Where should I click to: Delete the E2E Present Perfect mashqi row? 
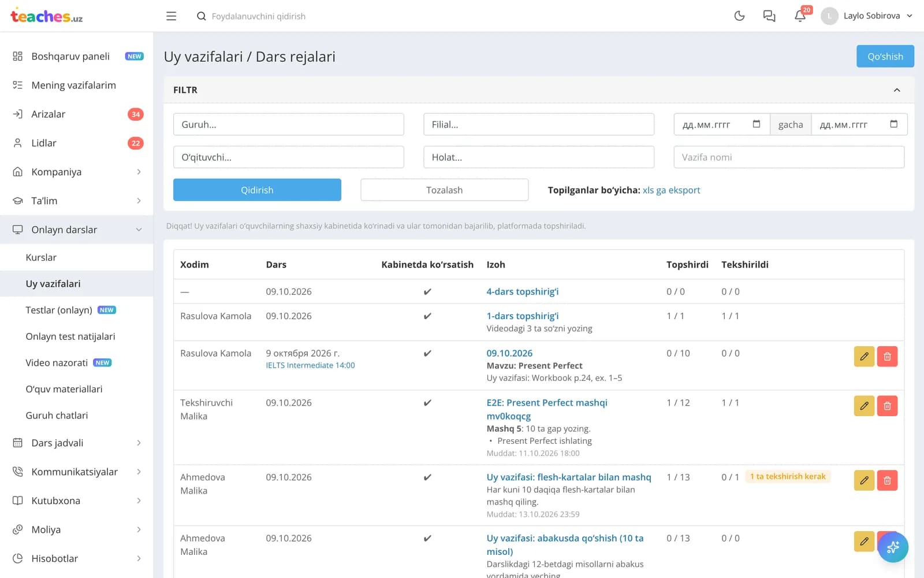887,406
